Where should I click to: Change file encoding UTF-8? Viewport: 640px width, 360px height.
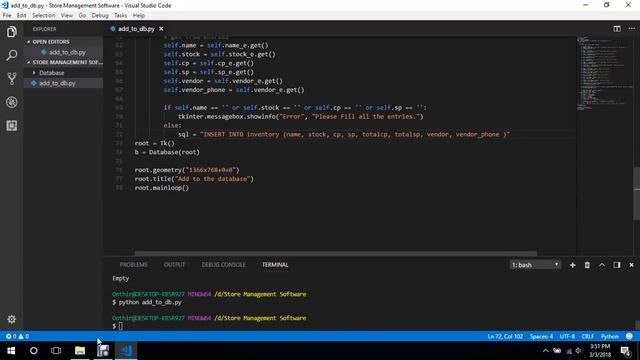coord(567,336)
